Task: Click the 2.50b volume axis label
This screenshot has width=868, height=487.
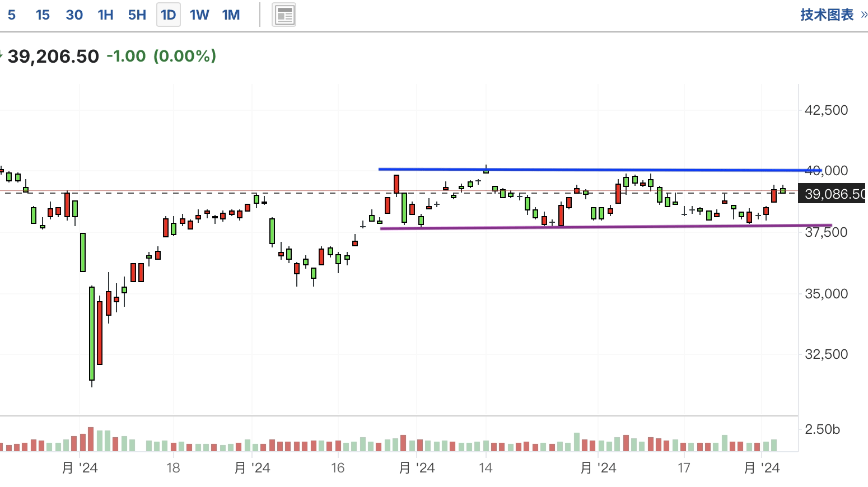Action: [822, 429]
